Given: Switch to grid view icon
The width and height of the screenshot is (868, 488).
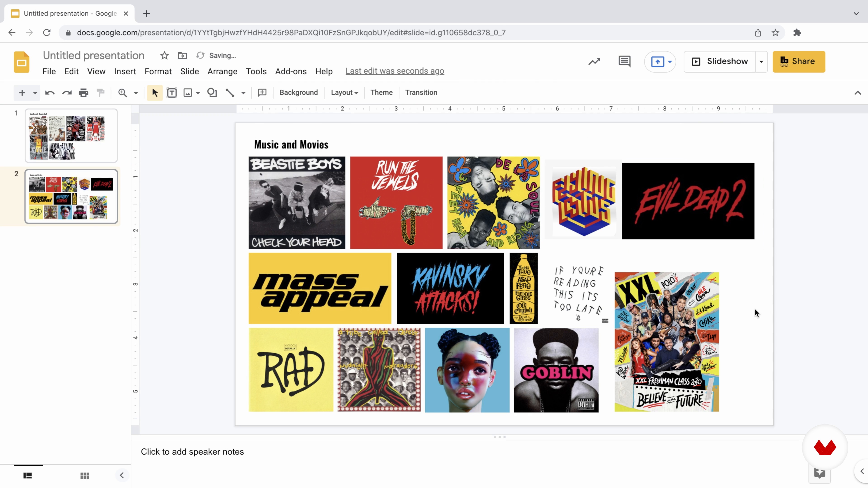Looking at the screenshot, I should pos(85,476).
